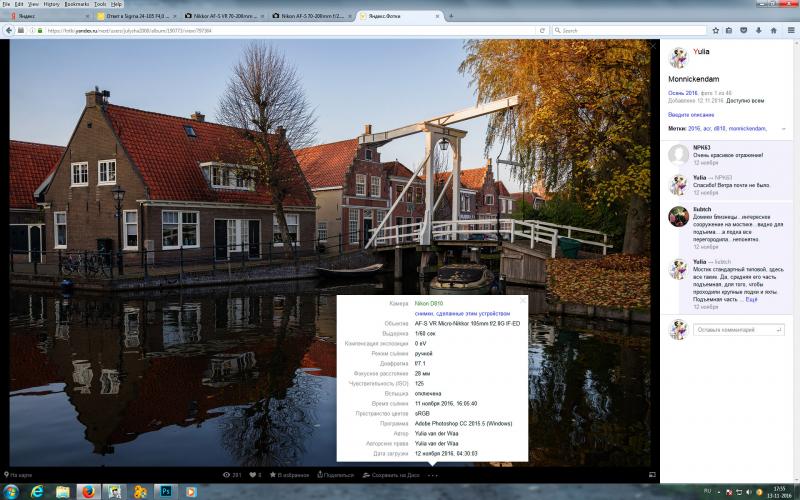
Task: Click the 'd810' tag link
Action: [719, 129]
